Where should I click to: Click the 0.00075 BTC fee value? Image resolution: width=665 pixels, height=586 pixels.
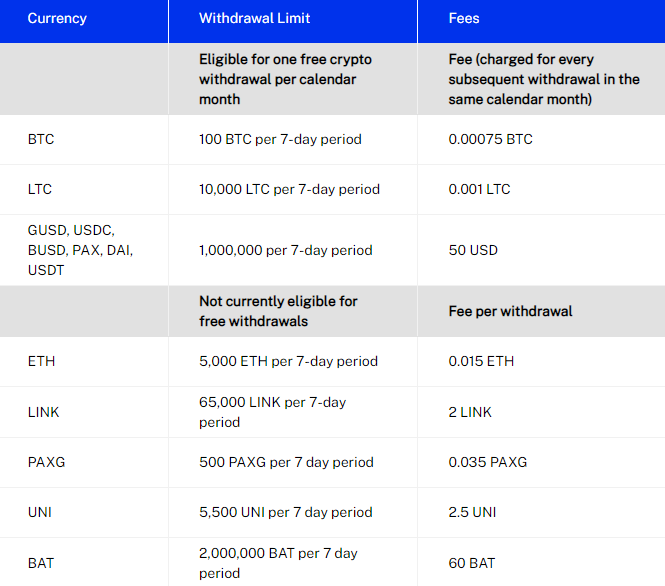pos(491,140)
